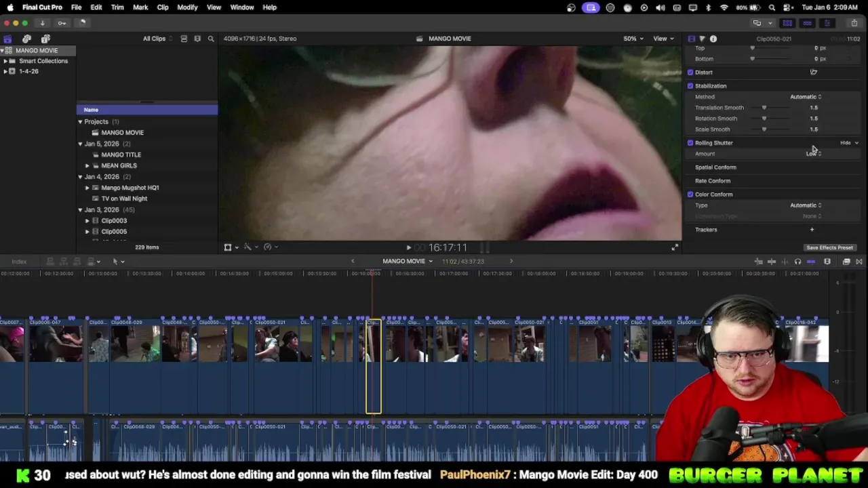Screen dimensions: 868x488
Task: Open the Color inspector triangle icon
Action: point(702,39)
